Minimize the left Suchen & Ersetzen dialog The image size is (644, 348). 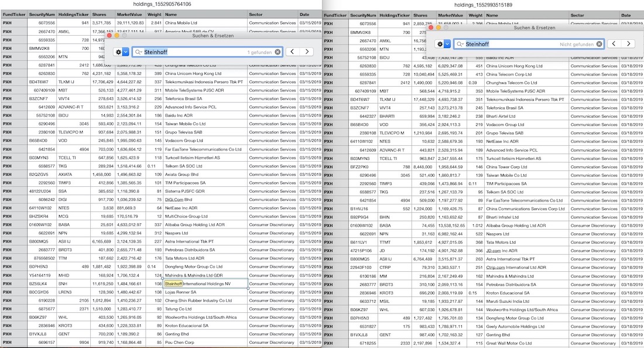(117, 36)
